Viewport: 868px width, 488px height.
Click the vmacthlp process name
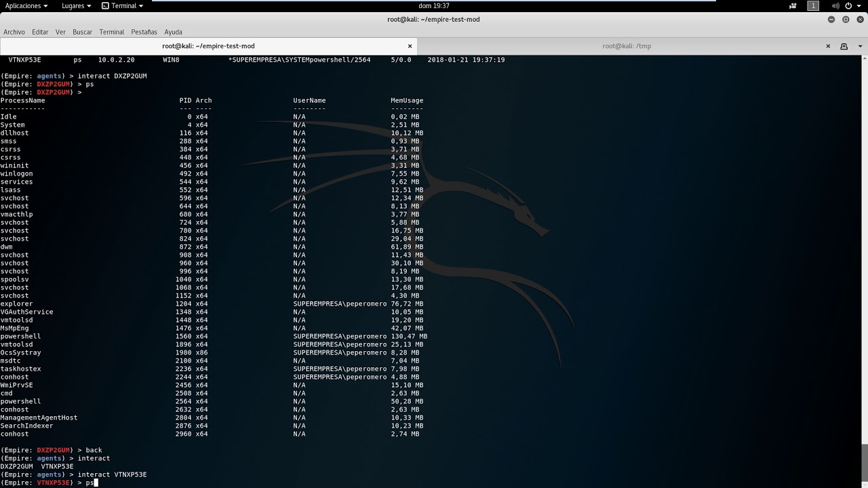(16, 214)
